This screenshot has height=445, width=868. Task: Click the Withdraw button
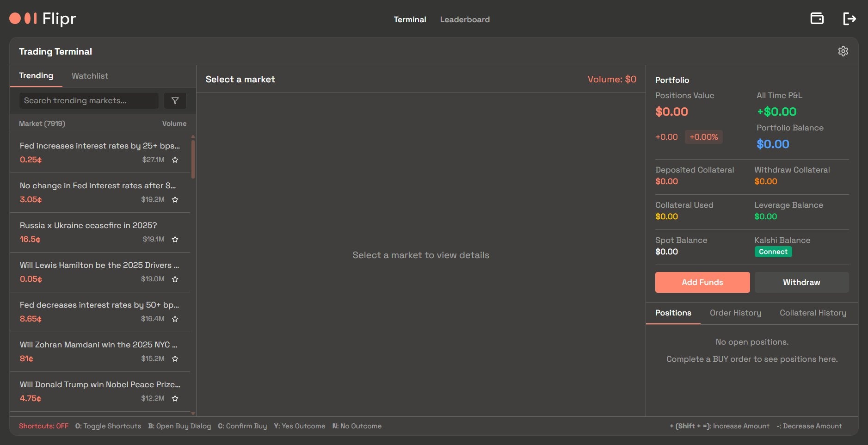(x=801, y=282)
